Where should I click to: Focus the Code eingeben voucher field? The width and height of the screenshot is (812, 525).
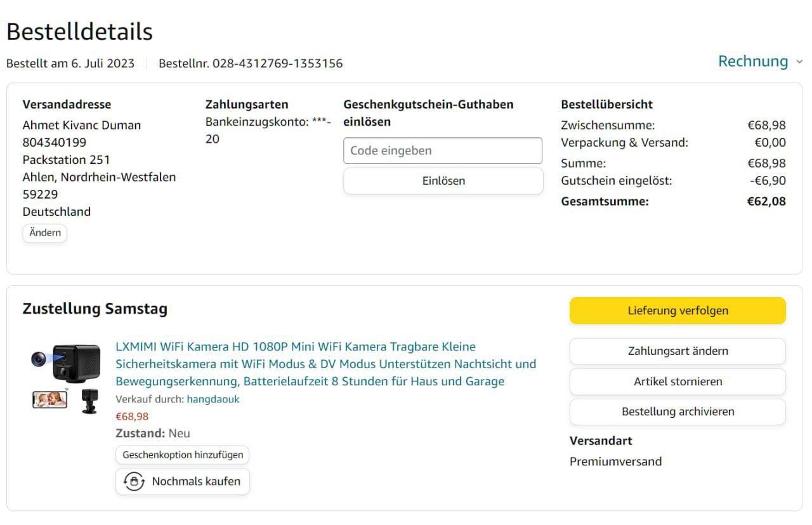[443, 150]
